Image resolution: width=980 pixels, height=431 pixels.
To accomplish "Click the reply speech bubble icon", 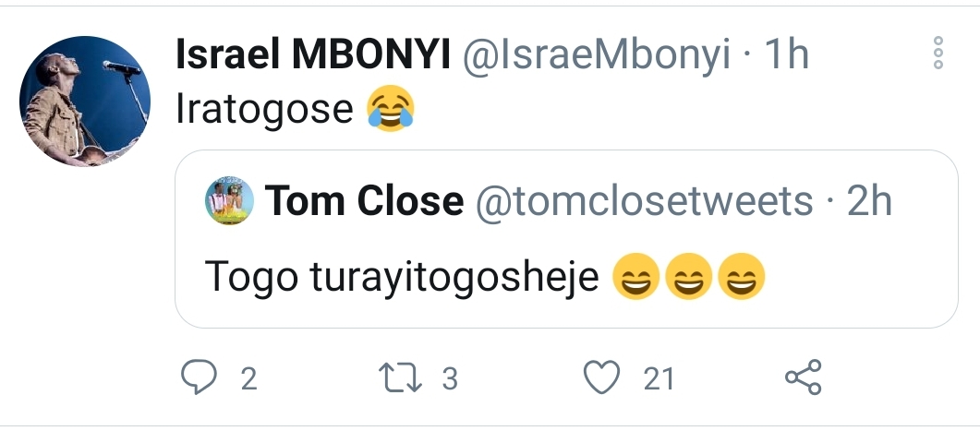I will [199, 377].
